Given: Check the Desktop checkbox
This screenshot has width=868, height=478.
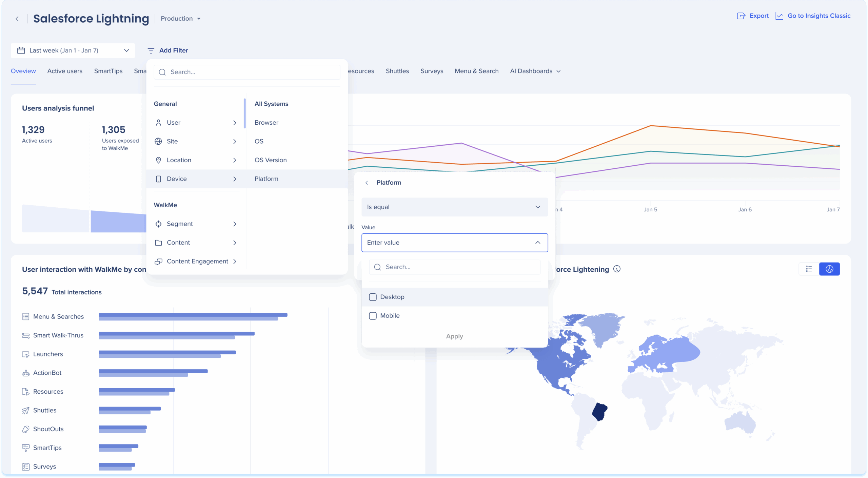Looking at the screenshot, I should pyautogui.click(x=373, y=297).
